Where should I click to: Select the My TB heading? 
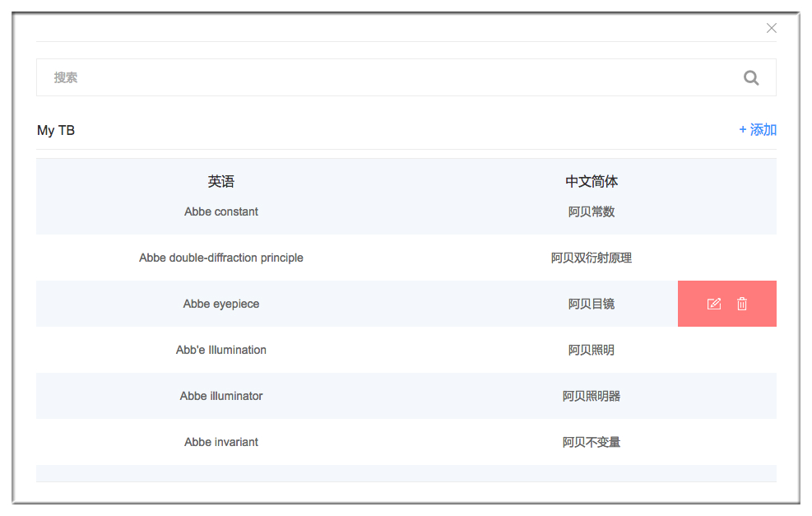tap(56, 130)
